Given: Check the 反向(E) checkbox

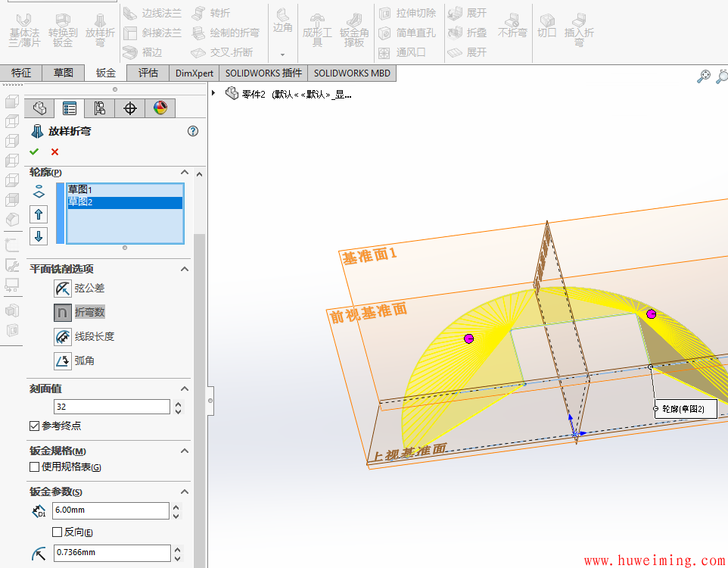Looking at the screenshot, I should 56,532.
